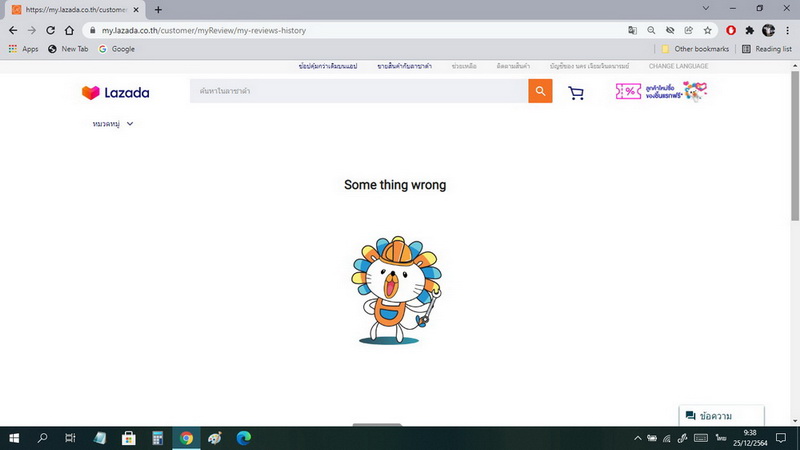Go back to previous page
Screen dimensions: 800x450
(x=13, y=31)
